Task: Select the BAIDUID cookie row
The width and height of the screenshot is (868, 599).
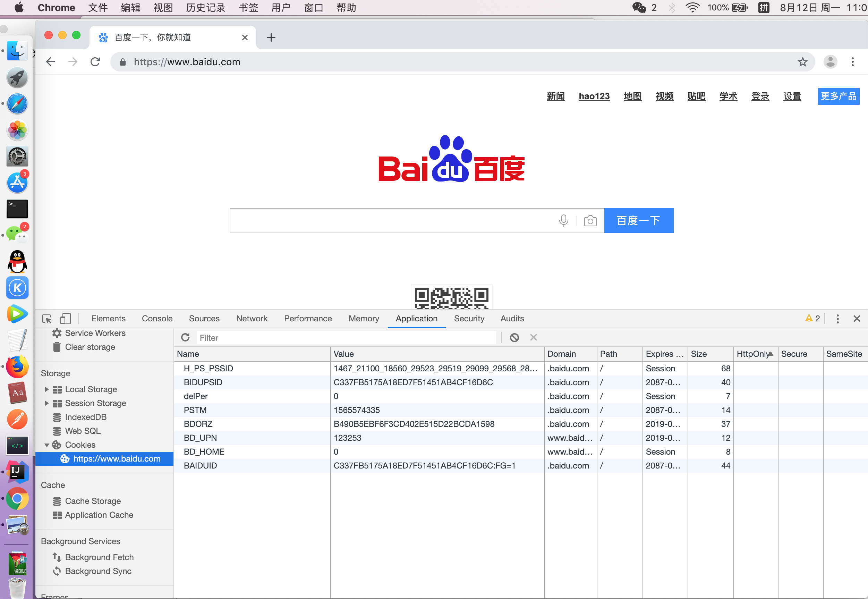Action: [521, 465]
